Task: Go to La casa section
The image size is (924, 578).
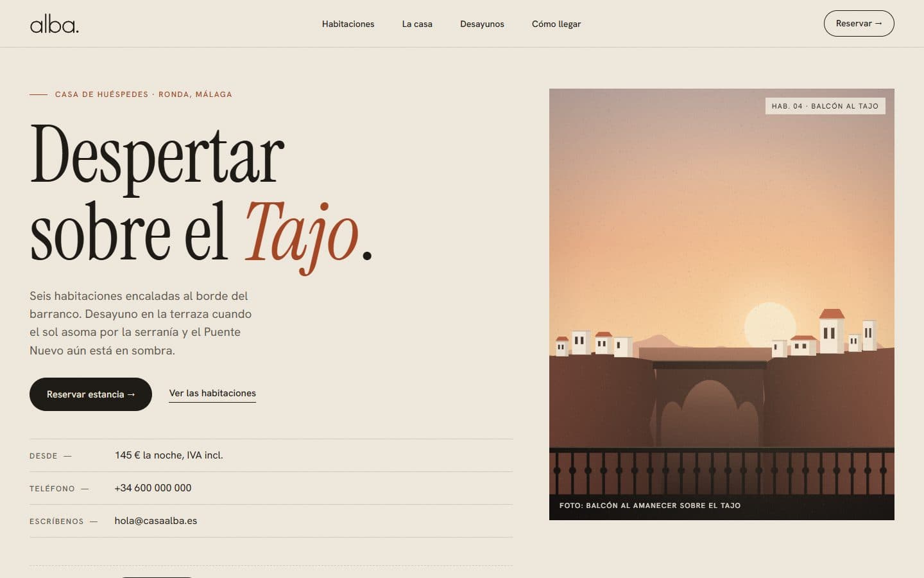Action: (x=417, y=24)
